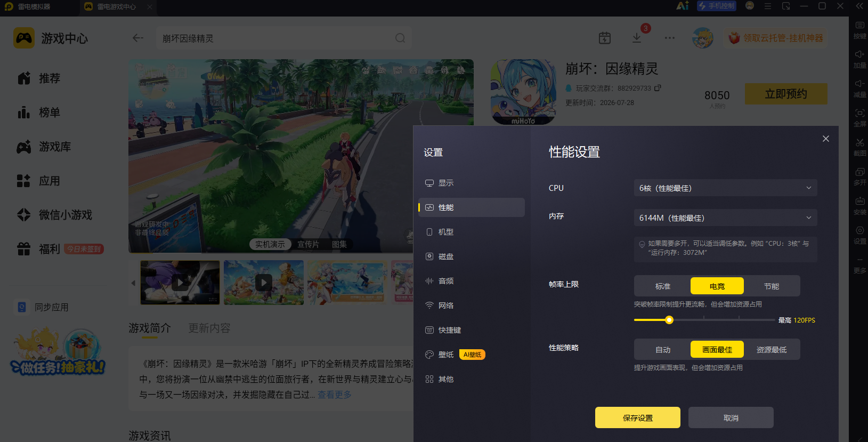This screenshot has height=442, width=868.
Task: Click 取消 to cancel settings
Action: coord(731,417)
